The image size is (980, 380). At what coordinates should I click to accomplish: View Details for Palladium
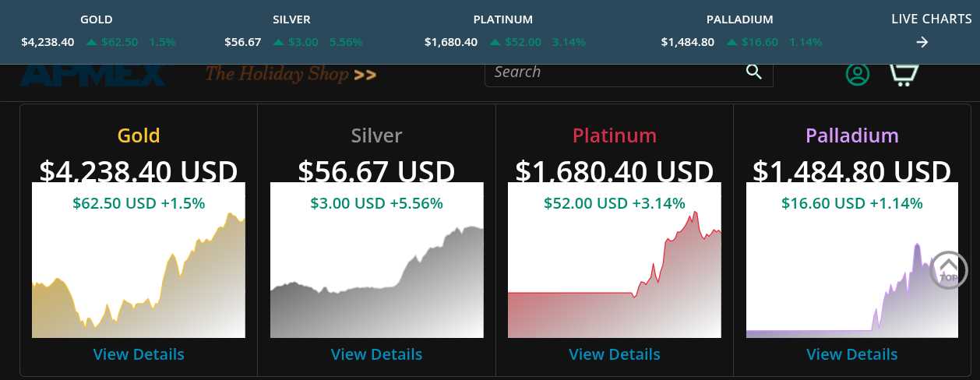click(x=852, y=354)
